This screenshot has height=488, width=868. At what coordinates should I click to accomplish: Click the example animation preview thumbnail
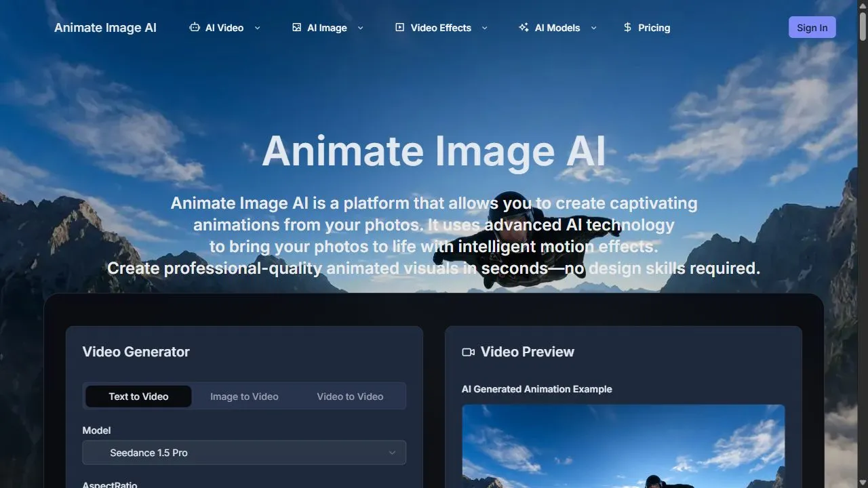(x=623, y=446)
